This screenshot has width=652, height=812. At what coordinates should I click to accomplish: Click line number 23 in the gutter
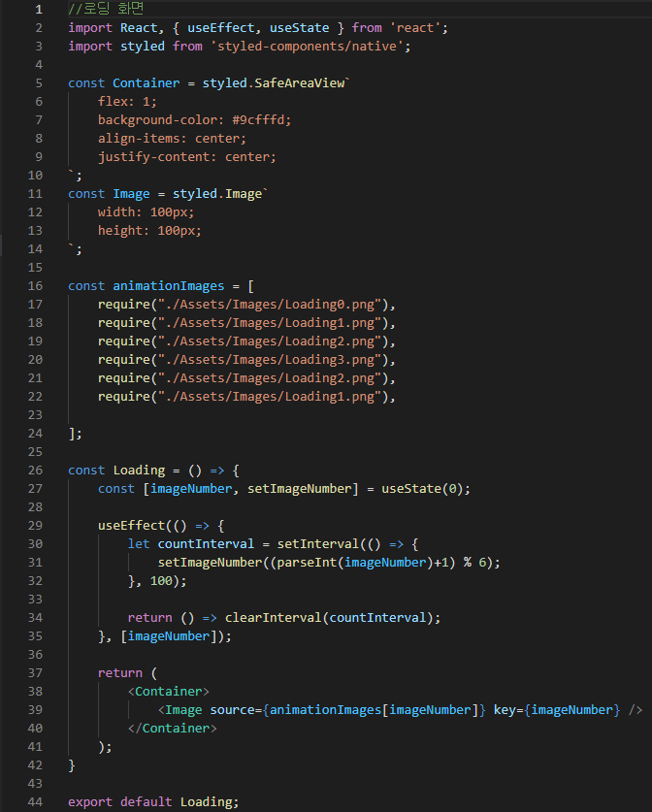pyautogui.click(x=35, y=415)
